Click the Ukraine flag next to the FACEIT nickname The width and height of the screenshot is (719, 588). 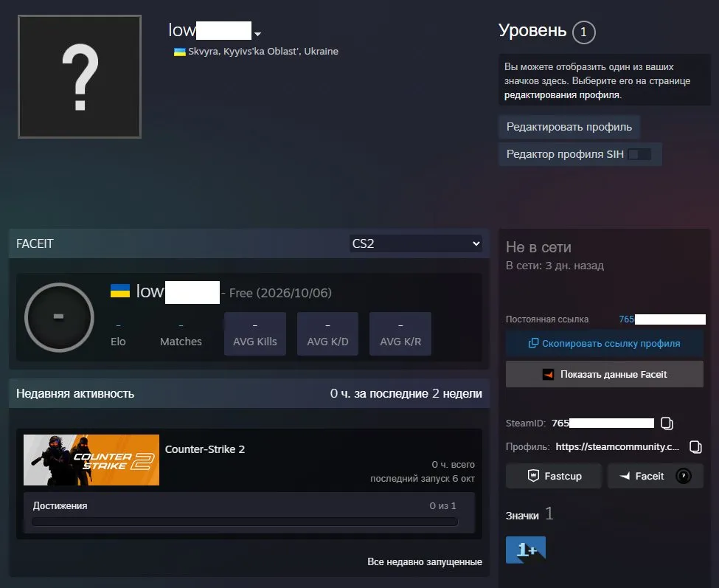click(x=120, y=291)
